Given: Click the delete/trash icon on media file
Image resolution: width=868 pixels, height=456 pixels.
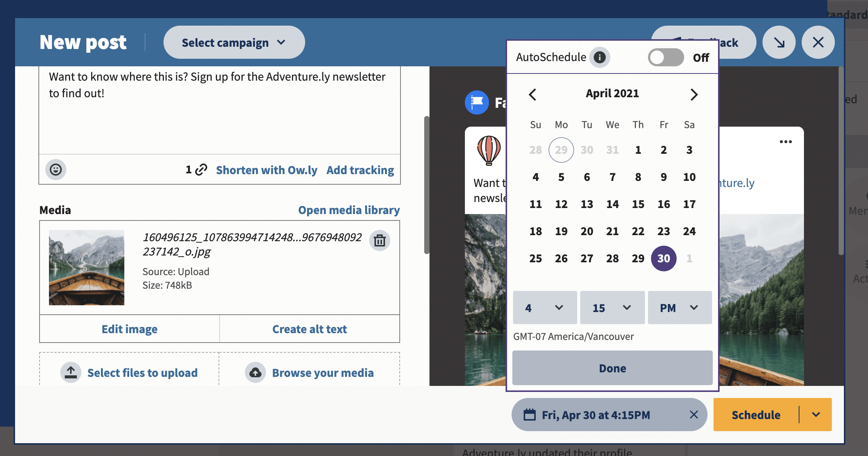Looking at the screenshot, I should click(x=379, y=240).
